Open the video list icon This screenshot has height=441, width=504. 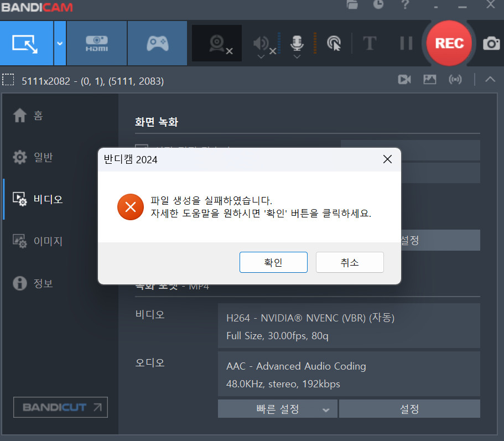404,79
